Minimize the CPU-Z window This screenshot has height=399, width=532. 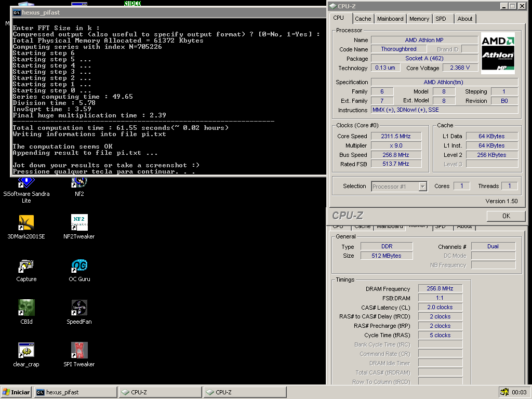tap(504, 6)
